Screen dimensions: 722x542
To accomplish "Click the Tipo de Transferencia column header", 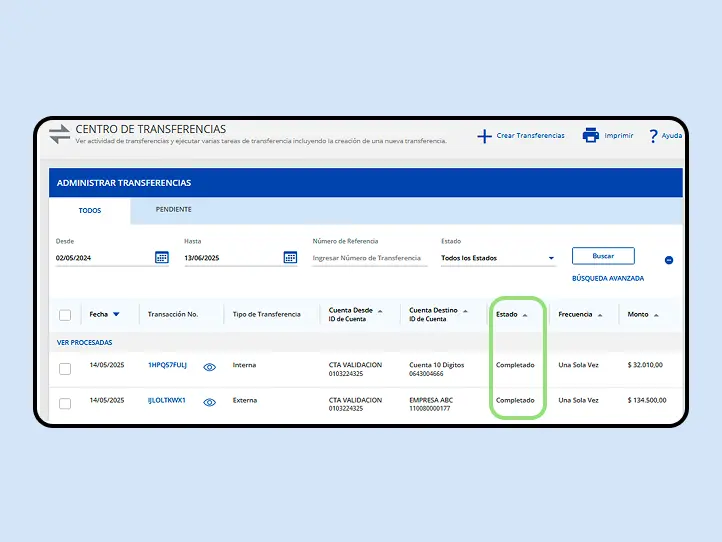I will (x=267, y=315).
